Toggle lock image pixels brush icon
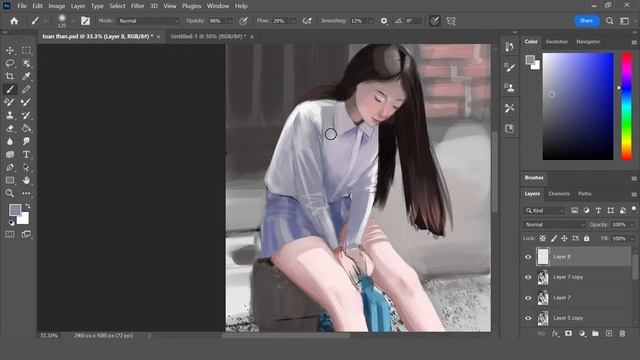Screen dimensions: 640x360 pos(554,238)
